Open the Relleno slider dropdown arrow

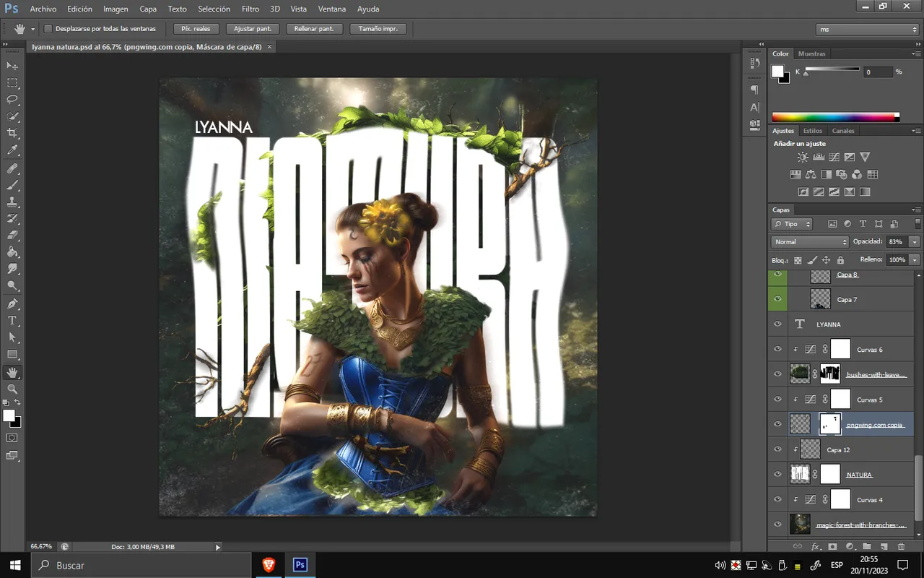coord(915,259)
